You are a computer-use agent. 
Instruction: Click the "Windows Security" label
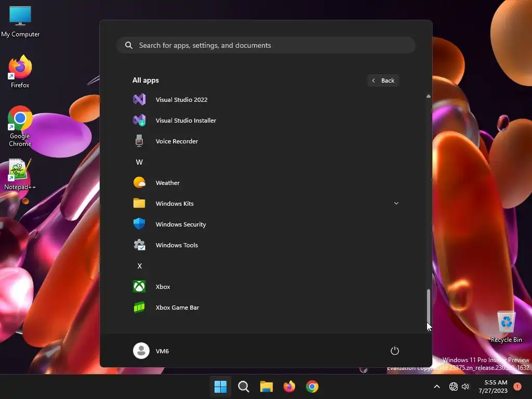(x=180, y=224)
